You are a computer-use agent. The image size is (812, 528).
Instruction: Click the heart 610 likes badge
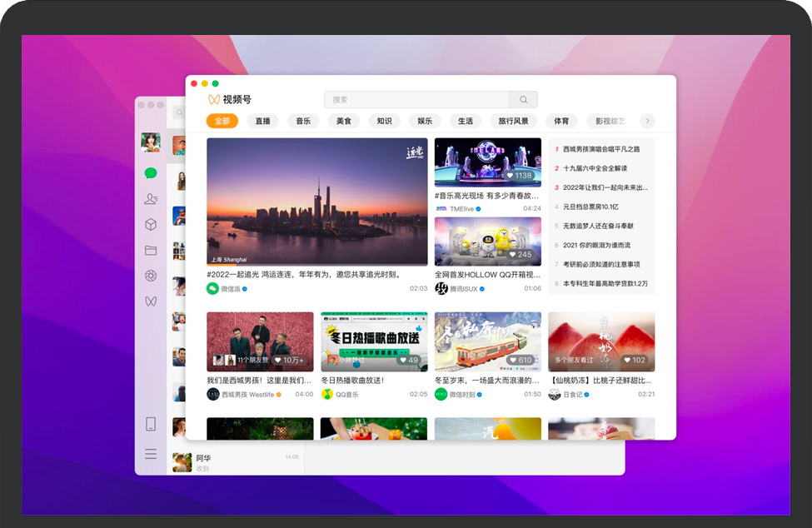(x=521, y=360)
